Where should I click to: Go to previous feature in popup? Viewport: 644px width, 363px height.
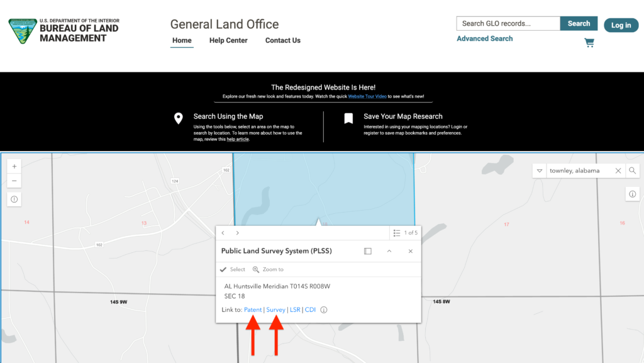223,233
